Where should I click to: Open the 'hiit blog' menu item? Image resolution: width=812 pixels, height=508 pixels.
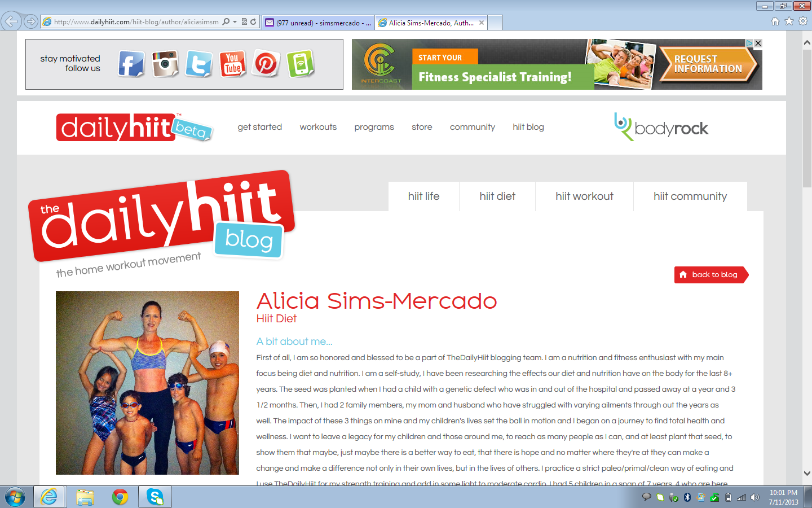pos(528,127)
